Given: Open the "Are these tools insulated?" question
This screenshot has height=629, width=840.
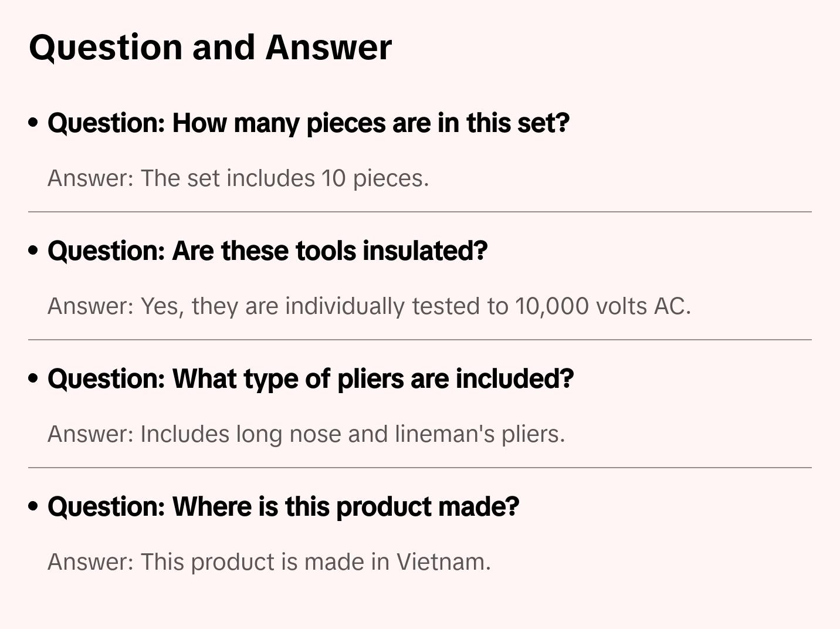Looking at the screenshot, I should point(267,251).
